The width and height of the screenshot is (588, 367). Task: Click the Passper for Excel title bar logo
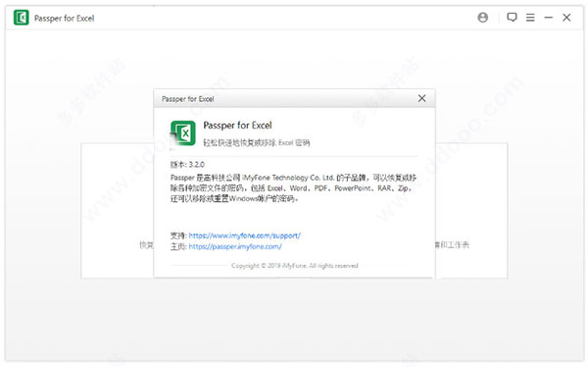coord(21,18)
